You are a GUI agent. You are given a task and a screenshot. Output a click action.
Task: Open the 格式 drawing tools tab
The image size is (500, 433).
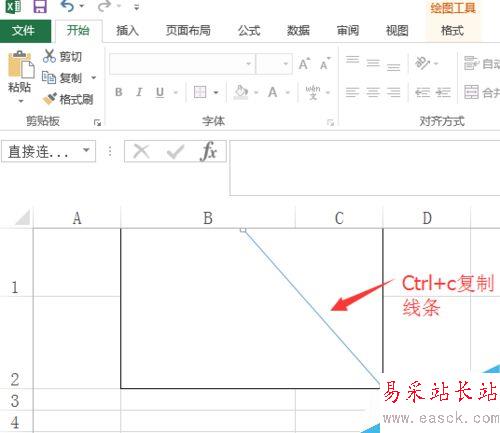(x=452, y=31)
